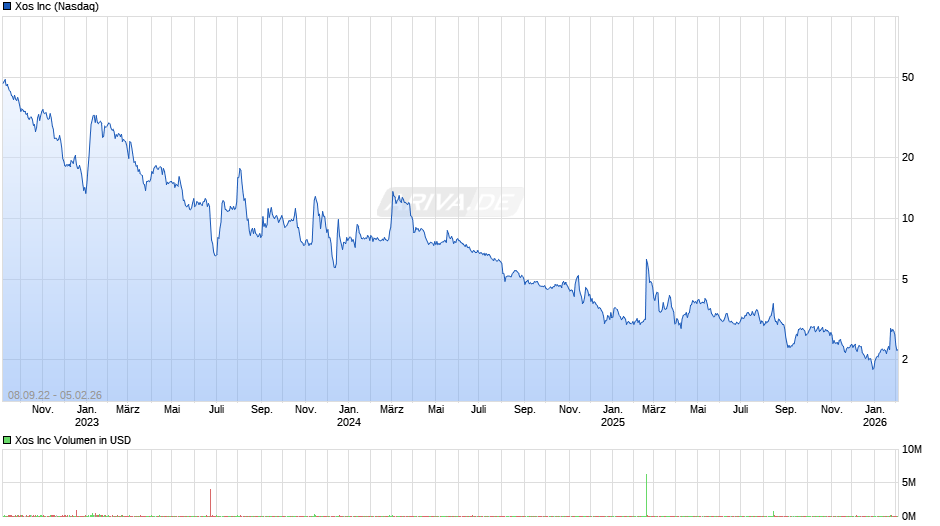
Task: Click the blue Xos Inc legend square
Action: (x=7, y=7)
